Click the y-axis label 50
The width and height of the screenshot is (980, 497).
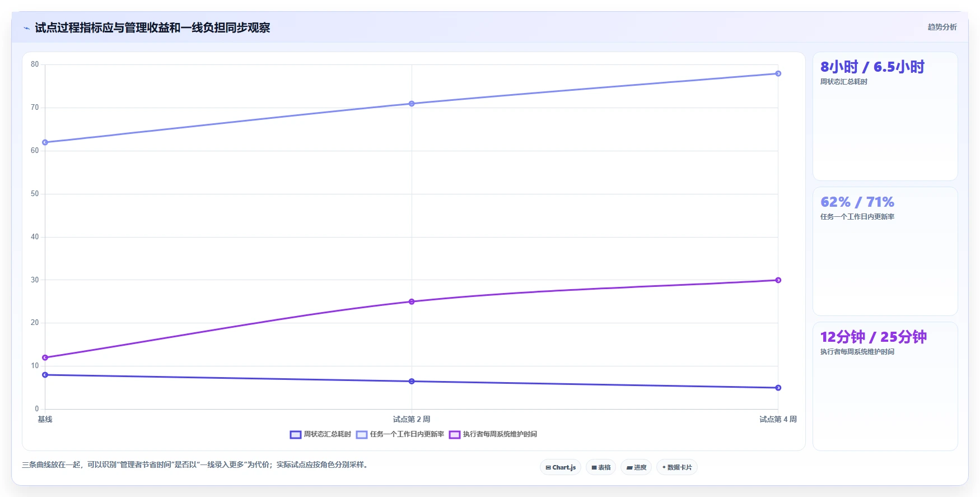(35, 194)
